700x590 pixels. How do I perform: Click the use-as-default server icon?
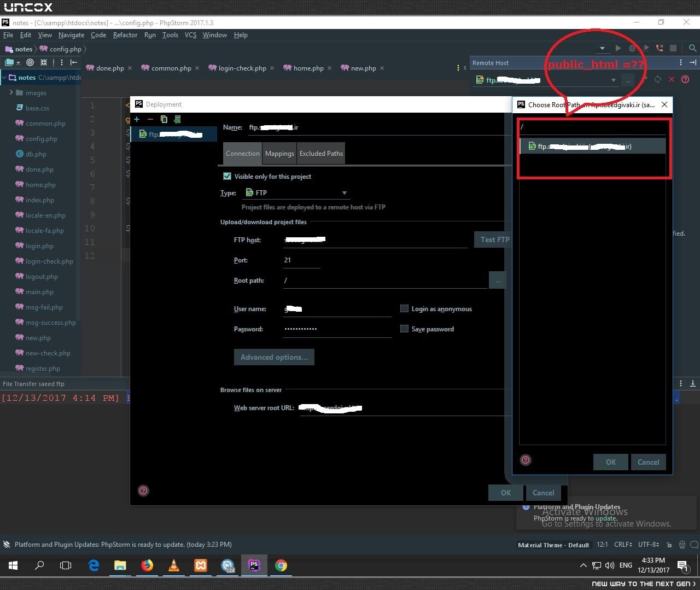tap(177, 119)
